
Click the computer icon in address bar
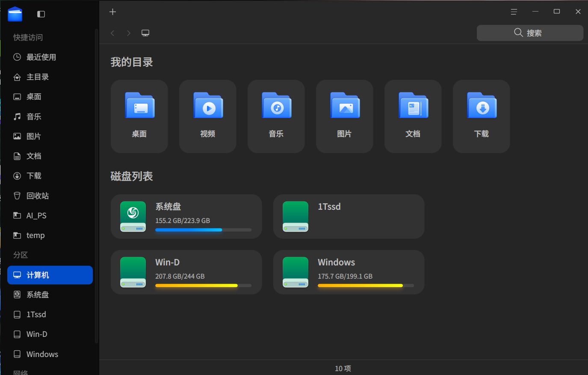tap(145, 33)
